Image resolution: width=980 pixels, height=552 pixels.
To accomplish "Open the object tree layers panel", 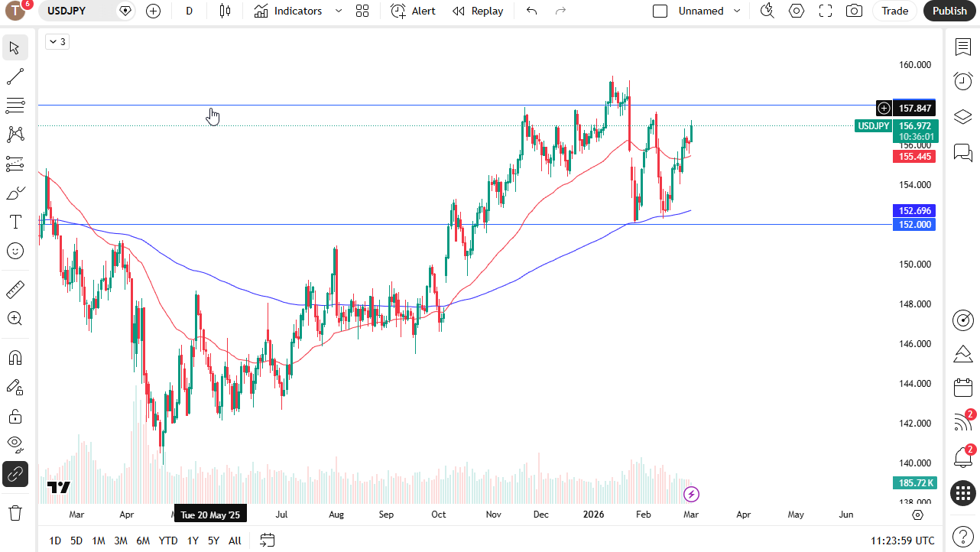I will click(x=963, y=117).
